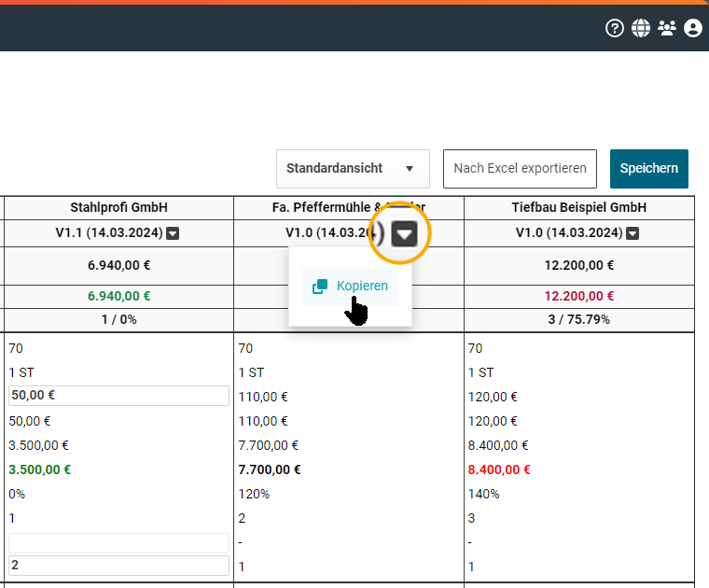Image resolution: width=709 pixels, height=588 pixels.
Task: Click the 50,00 € price input field
Action: click(x=118, y=396)
